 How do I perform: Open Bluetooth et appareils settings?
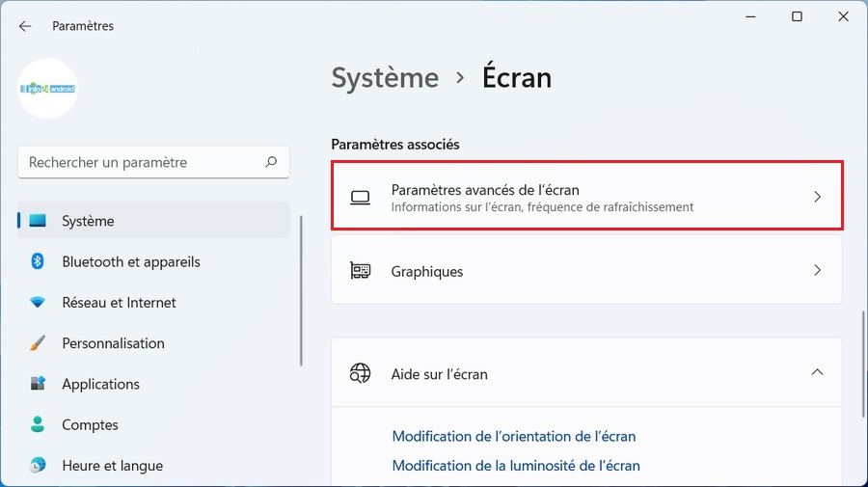131,261
